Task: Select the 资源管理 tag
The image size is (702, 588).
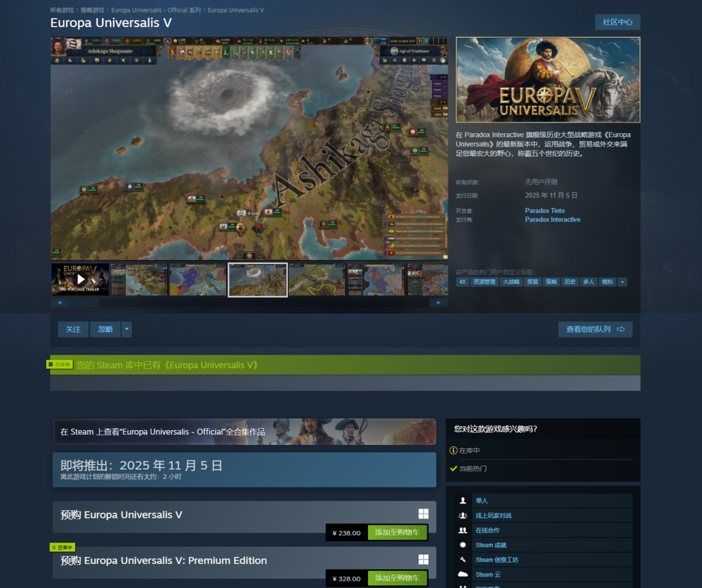Action: 484,282
